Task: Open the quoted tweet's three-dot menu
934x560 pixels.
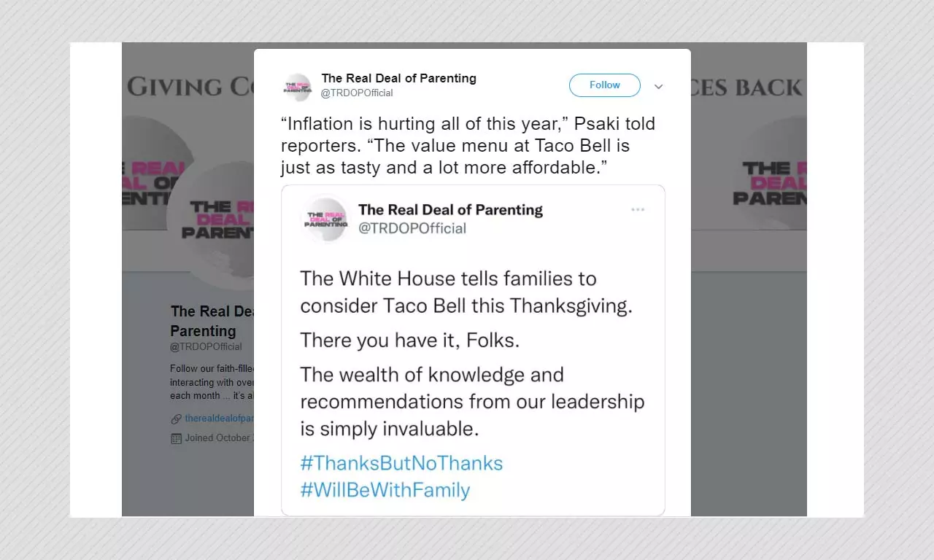Action: [x=638, y=210]
